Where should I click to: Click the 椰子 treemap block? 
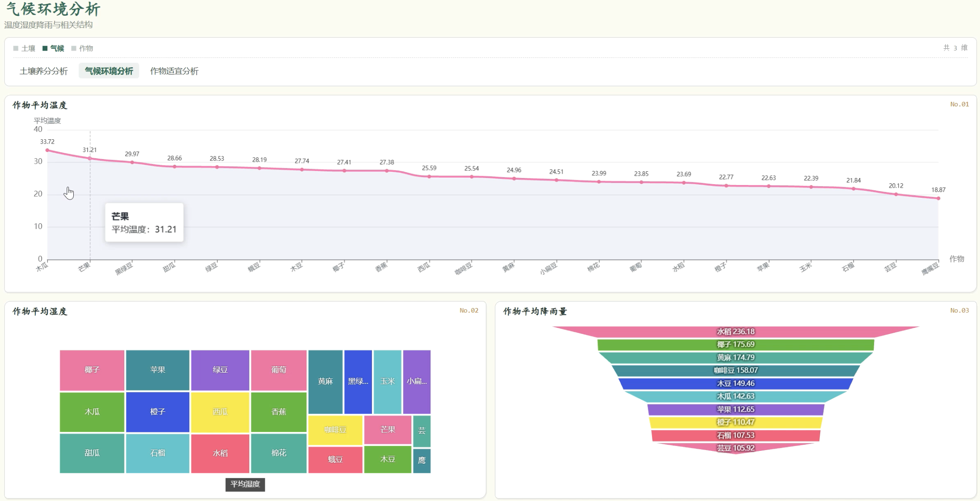92,370
